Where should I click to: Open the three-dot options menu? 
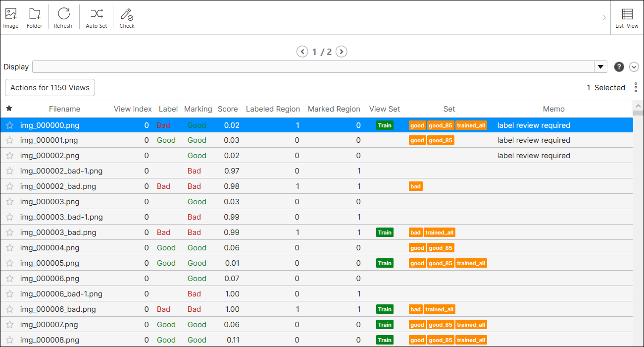pos(636,88)
